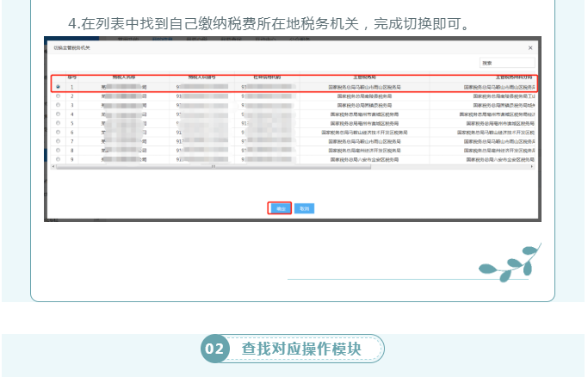Click the sequence number 5 cell
Viewport: 588px width, 377px height.
point(72,123)
